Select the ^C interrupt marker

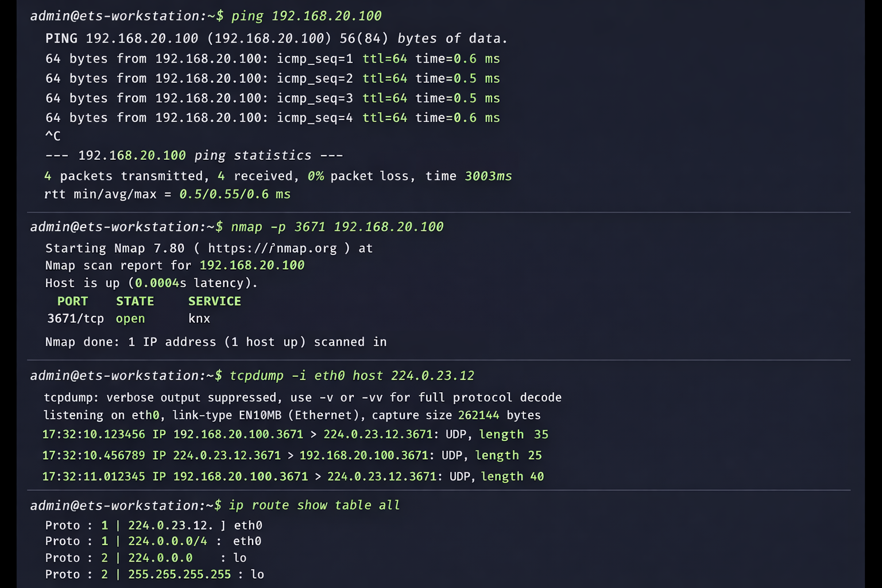(x=52, y=136)
